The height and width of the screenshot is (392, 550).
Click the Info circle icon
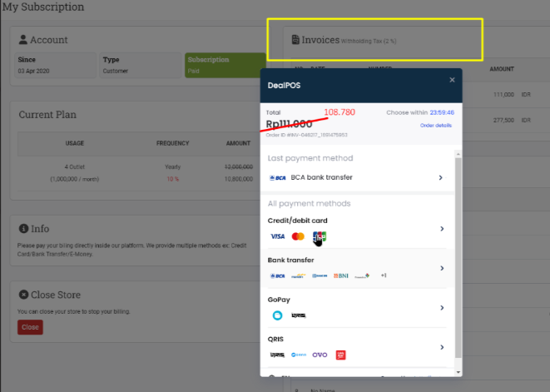click(23, 229)
